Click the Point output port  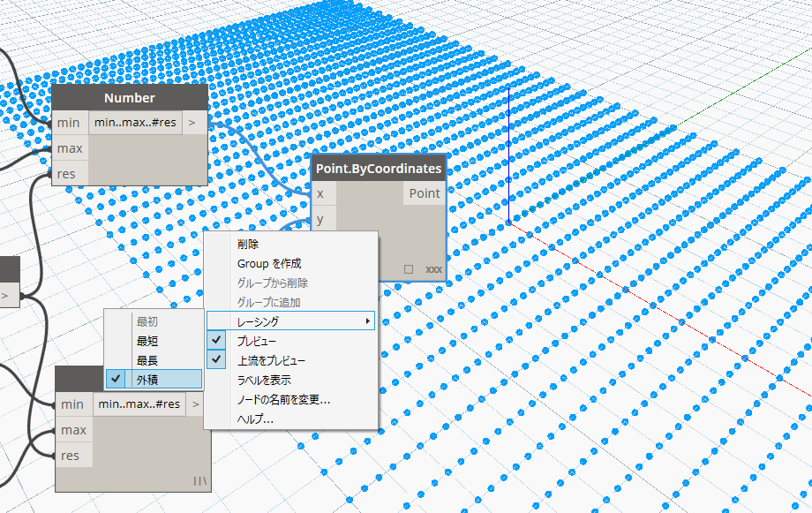425,193
